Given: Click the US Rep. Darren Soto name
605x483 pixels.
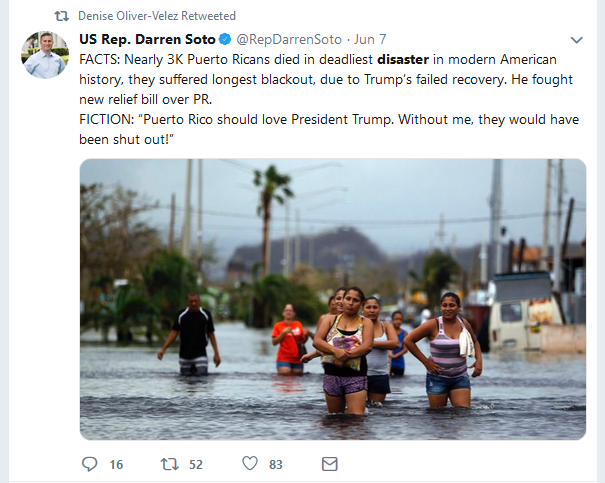Looking at the screenshot, I should [147, 39].
